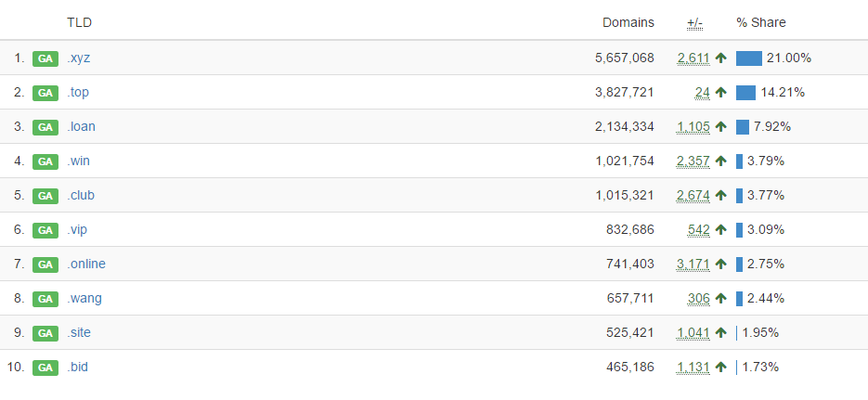Click the % Share column header
The height and width of the screenshot is (400, 868).
pyautogui.click(x=760, y=22)
